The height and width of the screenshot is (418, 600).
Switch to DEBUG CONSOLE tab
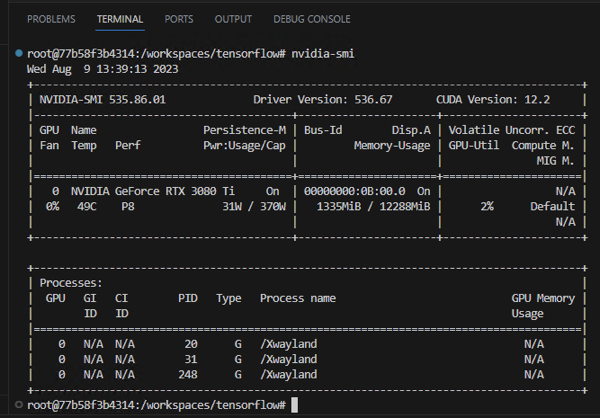(x=312, y=19)
